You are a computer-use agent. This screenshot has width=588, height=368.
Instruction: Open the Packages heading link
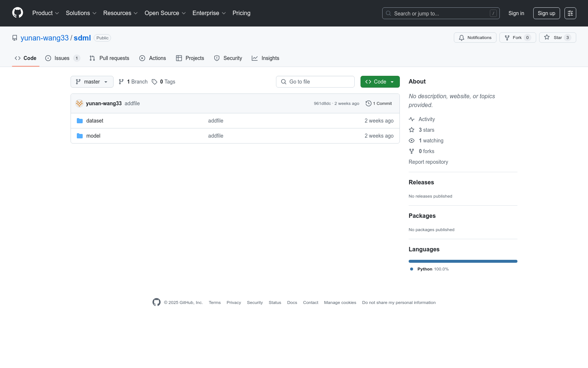click(422, 216)
